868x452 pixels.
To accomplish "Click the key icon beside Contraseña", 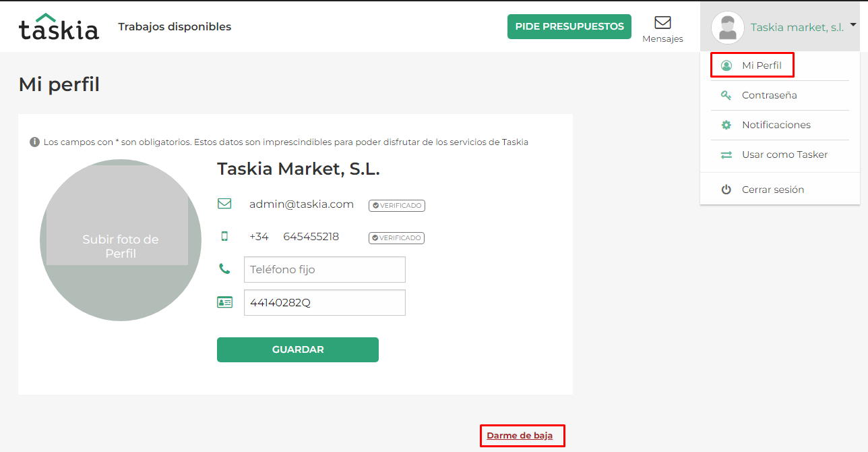I will [x=726, y=95].
